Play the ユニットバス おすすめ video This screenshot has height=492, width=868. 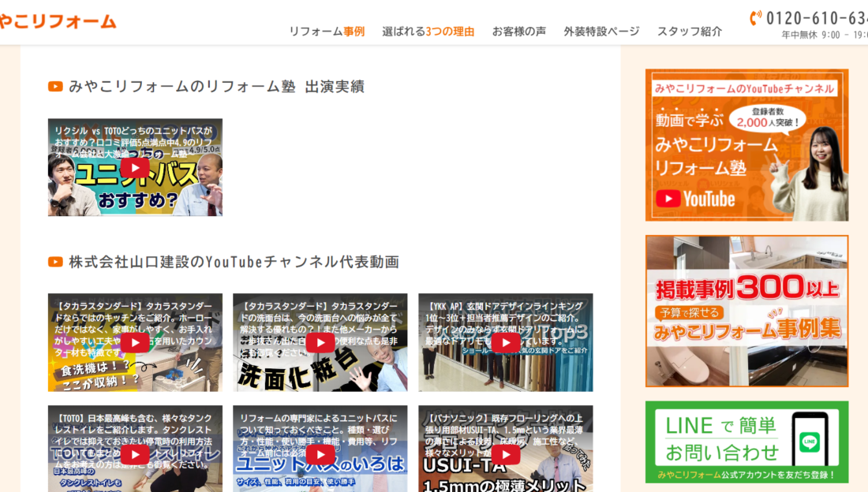[135, 167]
